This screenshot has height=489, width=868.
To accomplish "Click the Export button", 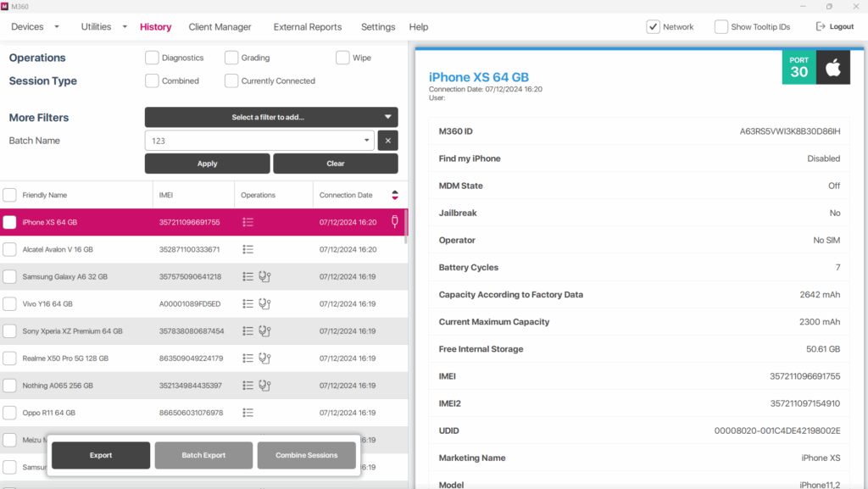I will click(101, 455).
